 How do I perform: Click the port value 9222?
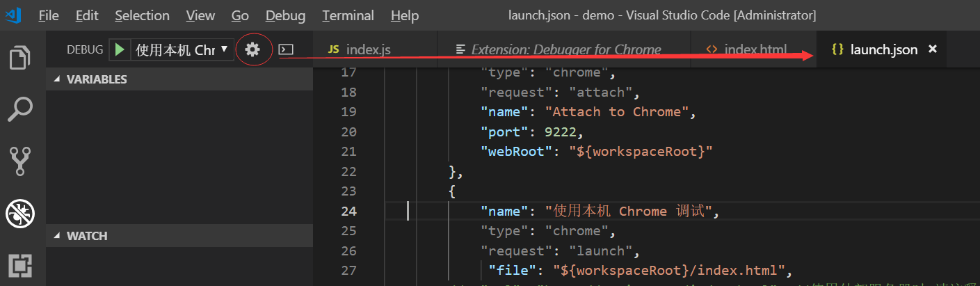click(562, 132)
